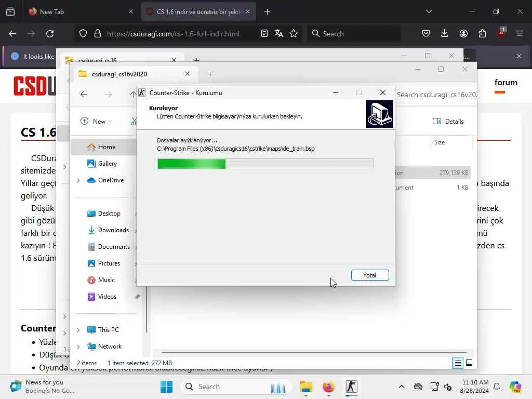
Task: Switch to the New Tab browser tab
Action: coord(79,12)
